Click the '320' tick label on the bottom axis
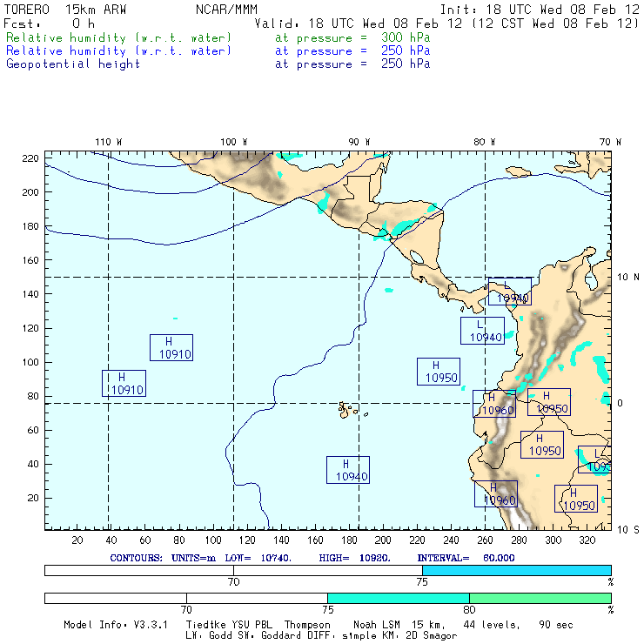This screenshot has height=644, width=644. coord(587,540)
